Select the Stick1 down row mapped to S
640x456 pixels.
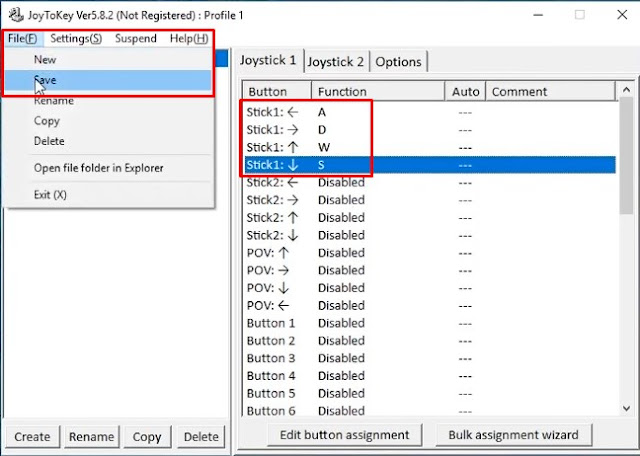tap(430, 165)
